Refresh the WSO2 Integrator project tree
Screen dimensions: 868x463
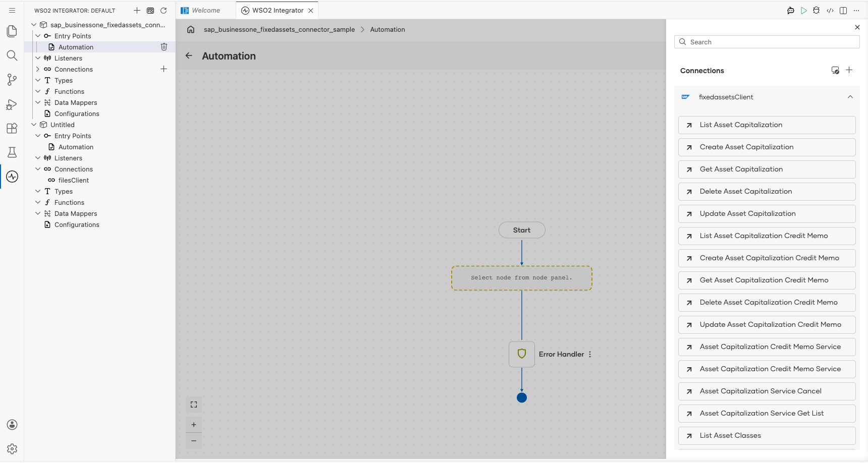click(164, 11)
